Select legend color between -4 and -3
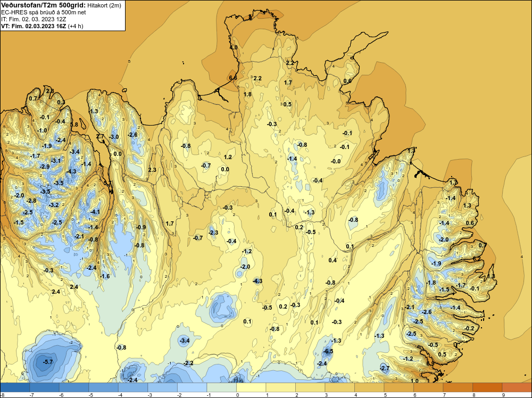Screen dimensions: 532x398 pos(133,387)
